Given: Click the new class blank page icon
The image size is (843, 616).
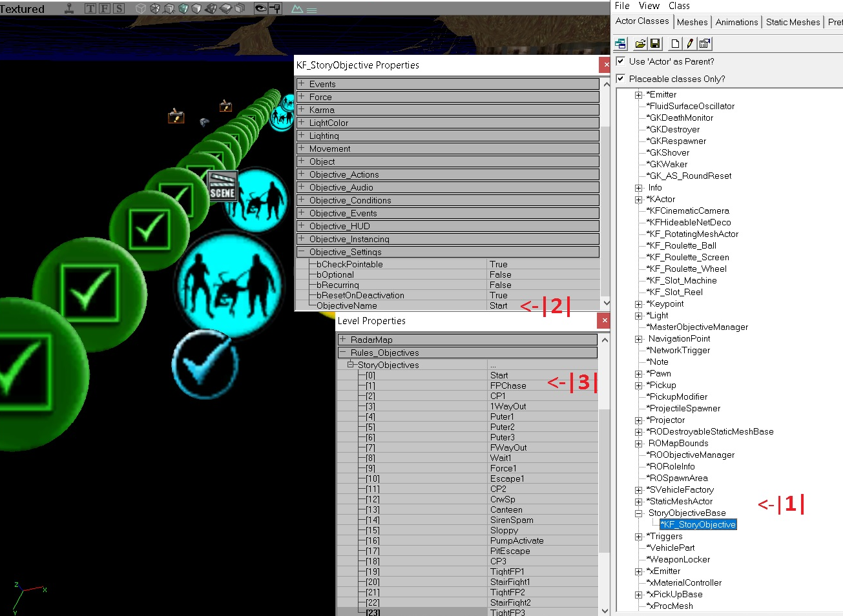Looking at the screenshot, I should point(675,43).
